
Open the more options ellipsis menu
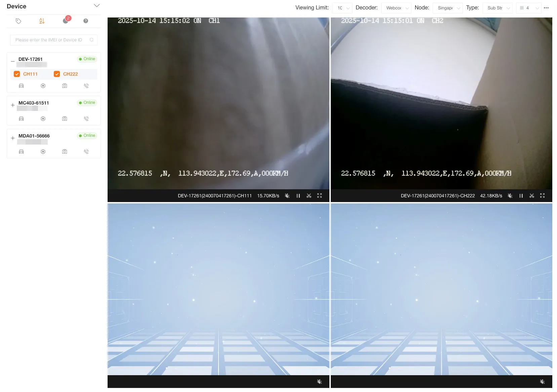tap(546, 8)
